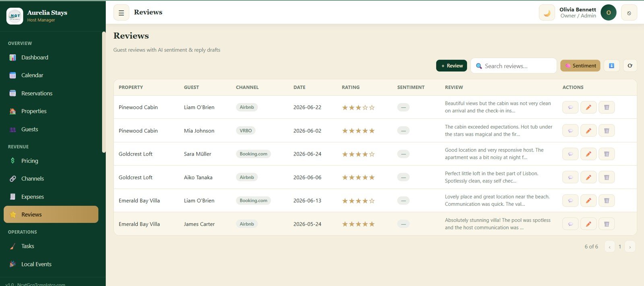Screen dimensions: 644x286
Task: Click the "6 of 6" count text
Action: coord(591,247)
